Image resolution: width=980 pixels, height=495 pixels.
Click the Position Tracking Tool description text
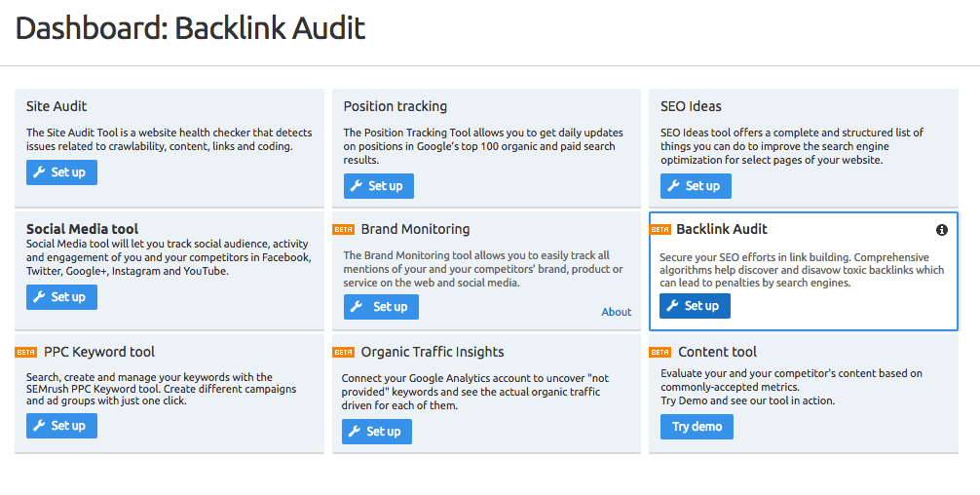pos(483,146)
